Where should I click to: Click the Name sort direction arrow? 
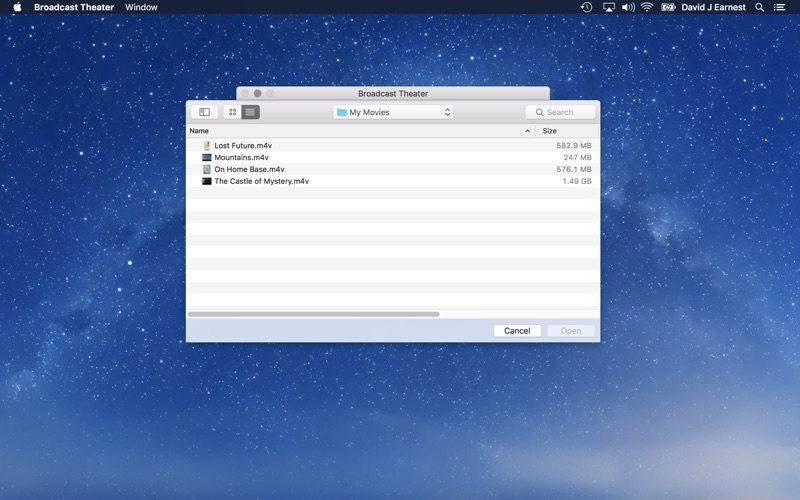point(528,131)
